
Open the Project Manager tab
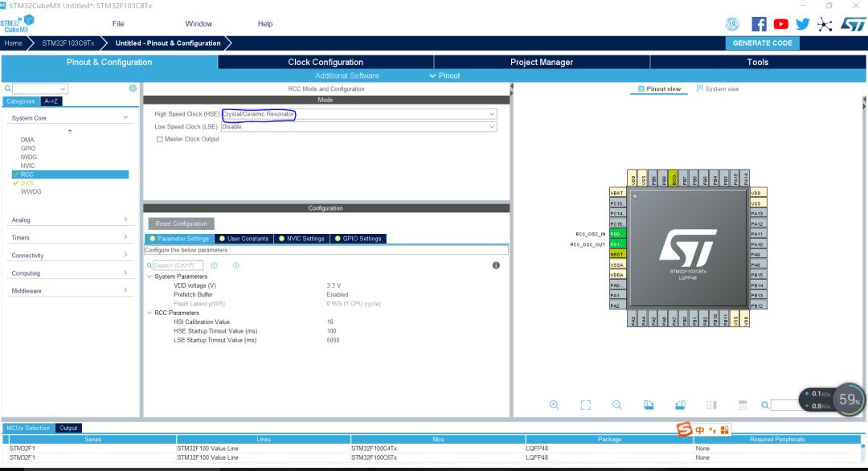click(x=542, y=62)
